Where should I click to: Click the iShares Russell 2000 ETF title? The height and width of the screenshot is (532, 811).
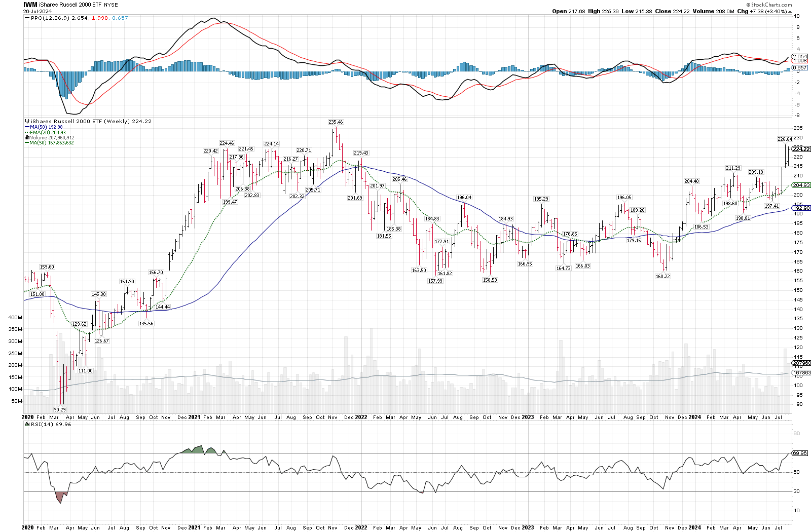coord(70,5)
